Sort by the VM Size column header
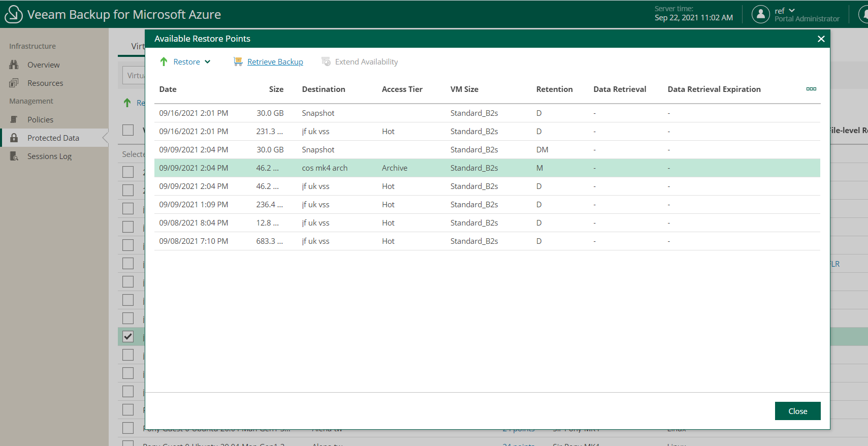The width and height of the screenshot is (868, 446). click(464, 89)
